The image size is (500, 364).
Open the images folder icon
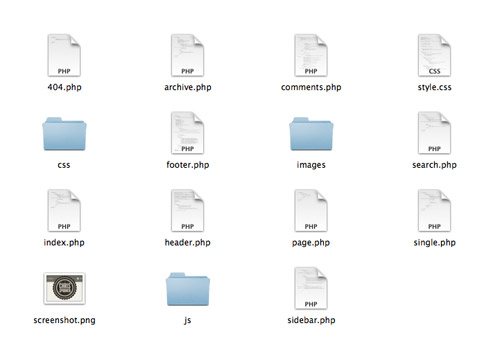coord(311,134)
